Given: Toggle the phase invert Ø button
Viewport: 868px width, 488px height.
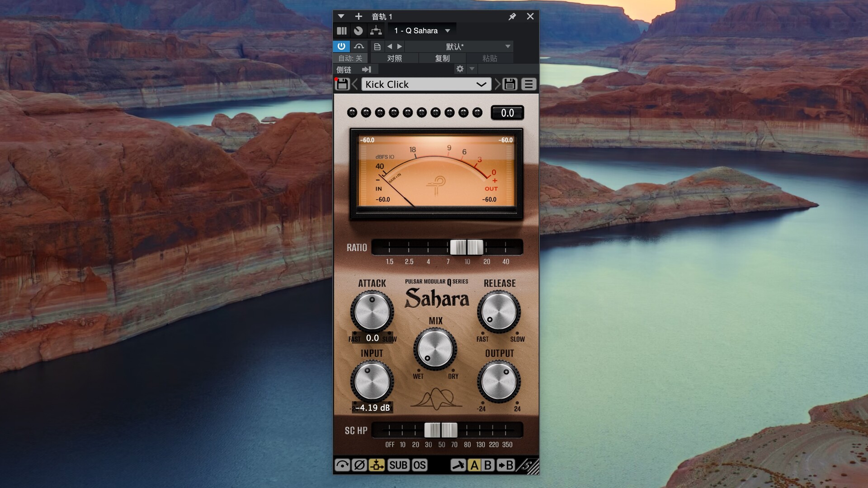Looking at the screenshot, I should click(359, 465).
